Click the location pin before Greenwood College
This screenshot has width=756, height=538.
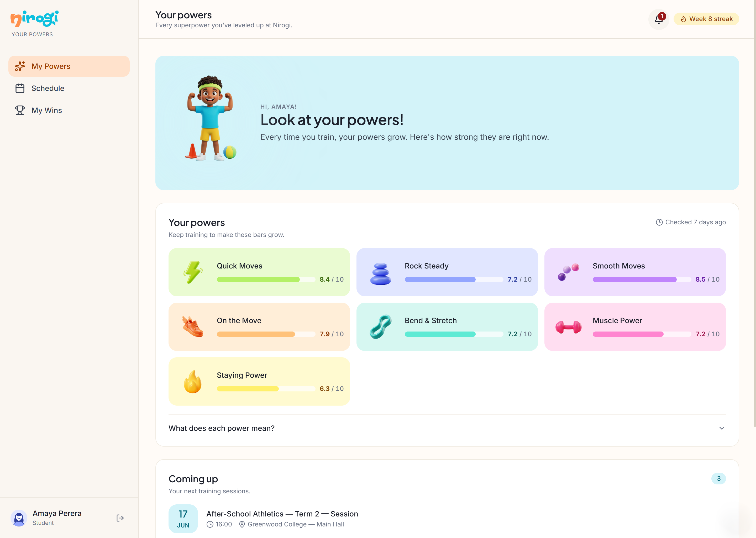click(x=242, y=524)
